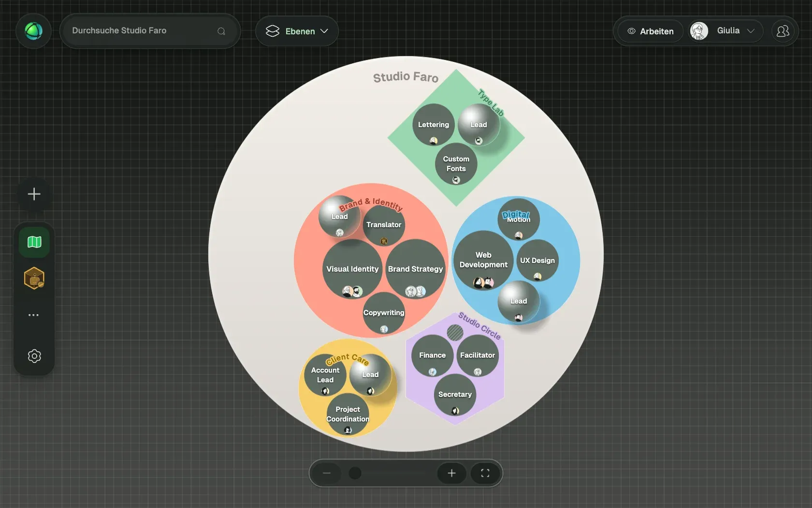Open settings gear in sidebar
Image resolution: width=812 pixels, height=508 pixels.
[34, 356]
